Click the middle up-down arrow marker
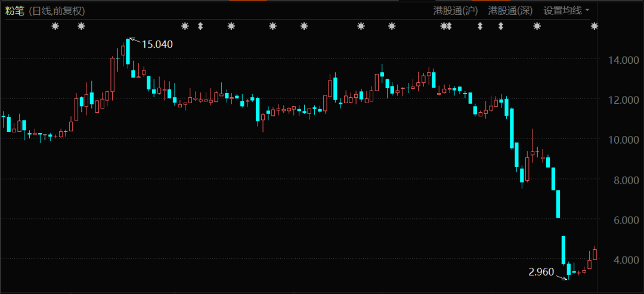The image size is (644, 294). tap(480, 26)
